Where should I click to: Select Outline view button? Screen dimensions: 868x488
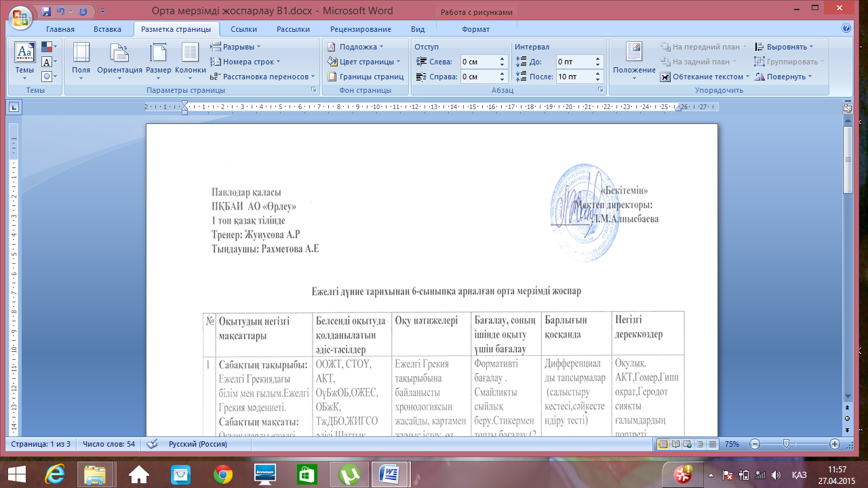pyautogui.click(x=698, y=444)
